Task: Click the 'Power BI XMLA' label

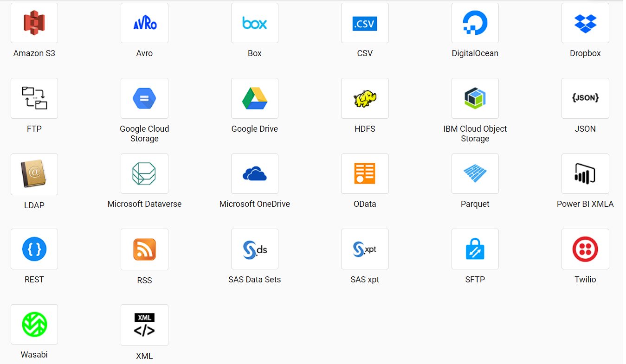Action: coord(585,204)
